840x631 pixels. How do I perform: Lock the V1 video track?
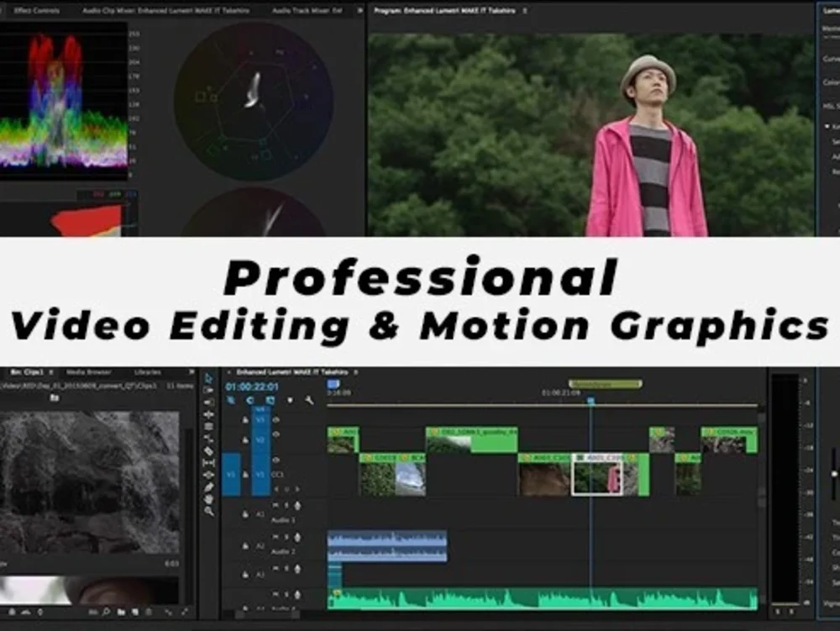pyautogui.click(x=245, y=473)
